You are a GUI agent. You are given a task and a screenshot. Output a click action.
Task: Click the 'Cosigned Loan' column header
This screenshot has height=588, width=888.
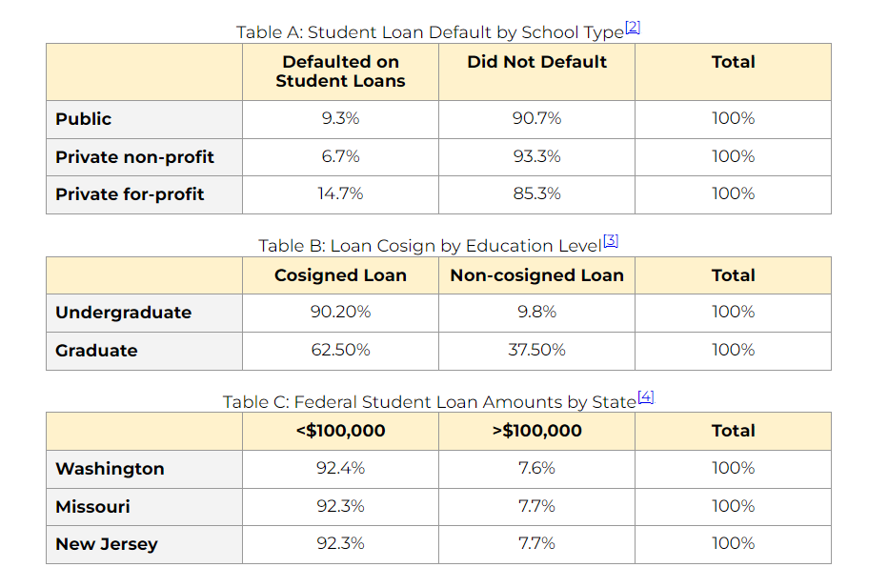coord(340,275)
